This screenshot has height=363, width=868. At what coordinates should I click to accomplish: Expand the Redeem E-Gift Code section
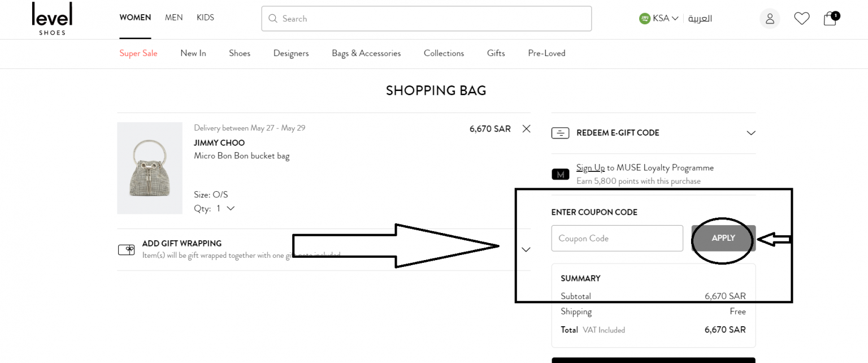pyautogui.click(x=751, y=133)
